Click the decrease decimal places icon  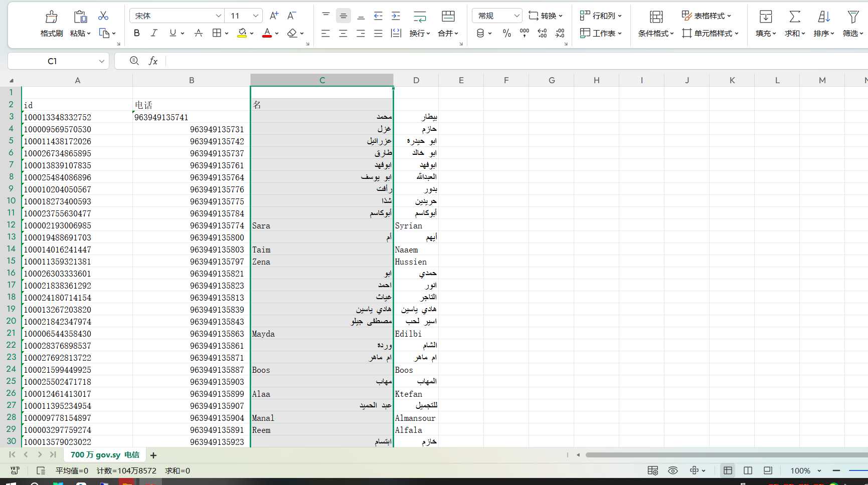pyautogui.click(x=560, y=33)
